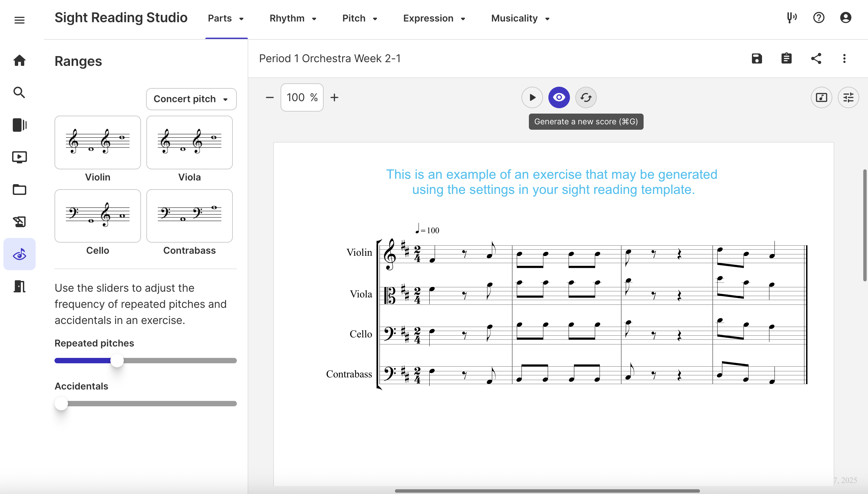Open the tuning fork sound settings icon
This screenshot has height=494, width=868.
(x=791, y=18)
